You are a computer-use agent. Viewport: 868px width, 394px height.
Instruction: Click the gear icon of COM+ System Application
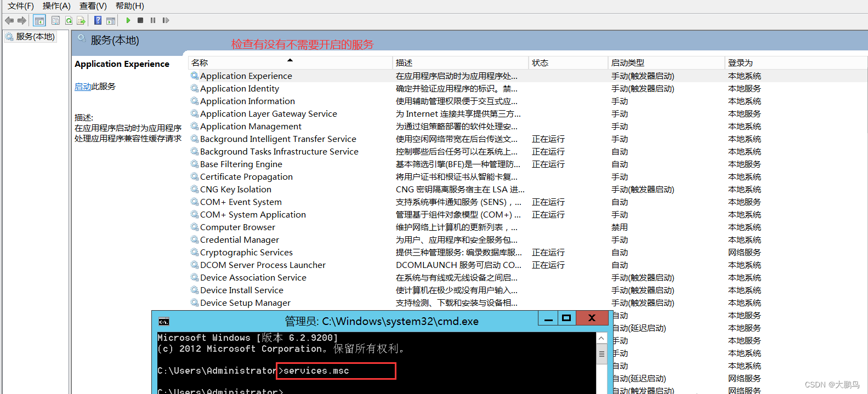(195, 214)
